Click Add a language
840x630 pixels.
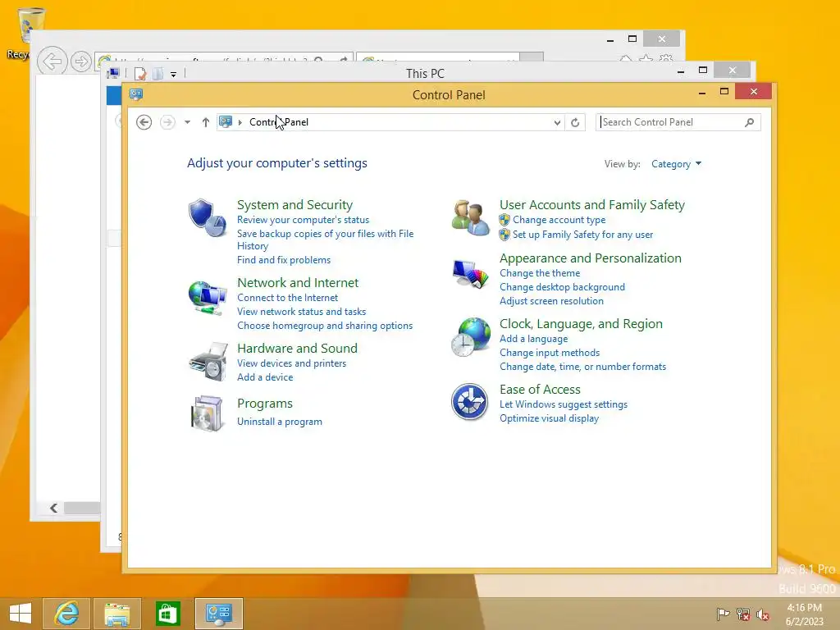pyautogui.click(x=533, y=339)
